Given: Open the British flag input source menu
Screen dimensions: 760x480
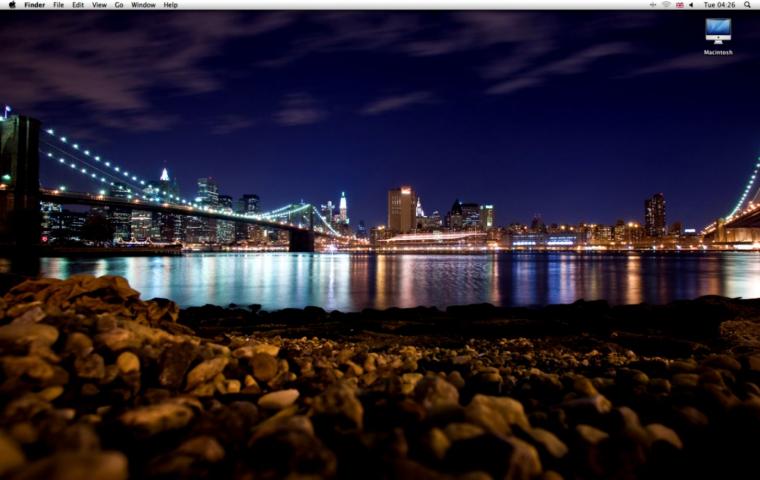Looking at the screenshot, I should point(680,5).
